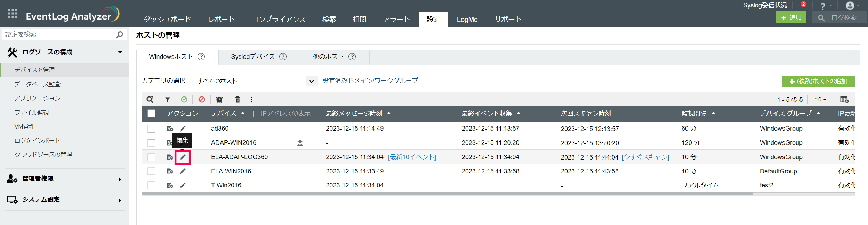Click the alarm clock monitoring interval icon
Screen dimensions: 868x225
coord(219,100)
